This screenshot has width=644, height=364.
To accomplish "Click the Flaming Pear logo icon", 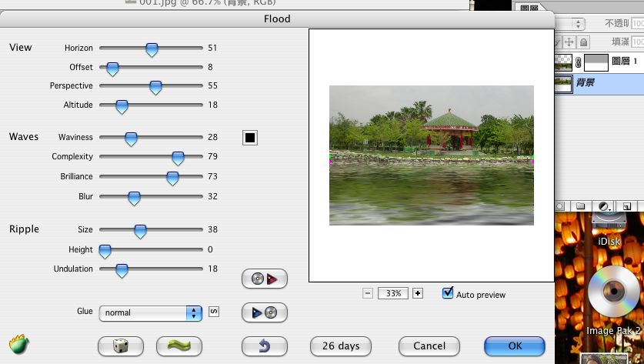I will click(x=19, y=345).
